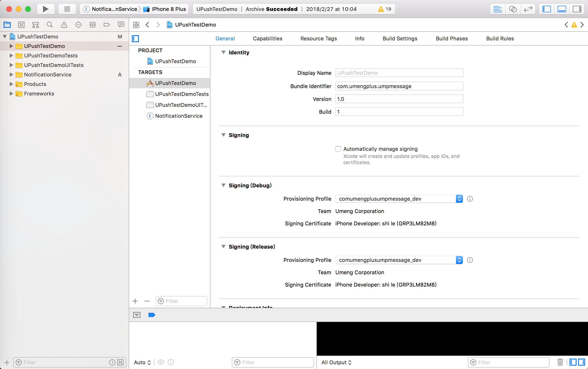The image size is (588, 369).
Task: Expand the Products folder
Action: (11, 84)
